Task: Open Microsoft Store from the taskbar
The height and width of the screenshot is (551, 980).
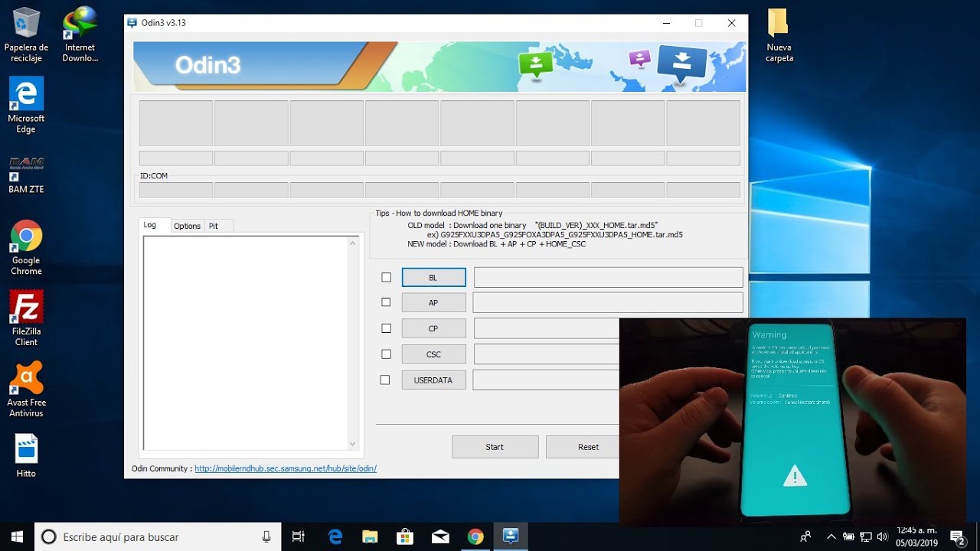Action: 405,537
